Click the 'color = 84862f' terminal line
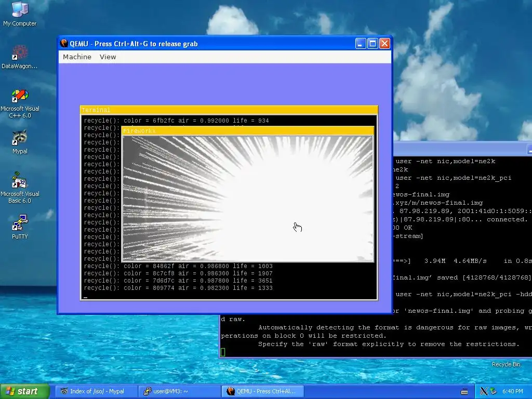 (x=178, y=266)
